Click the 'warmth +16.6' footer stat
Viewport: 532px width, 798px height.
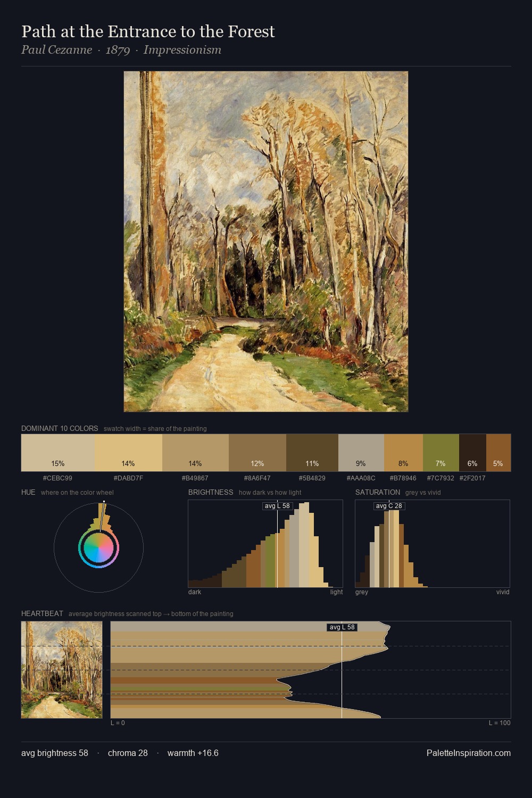point(193,753)
